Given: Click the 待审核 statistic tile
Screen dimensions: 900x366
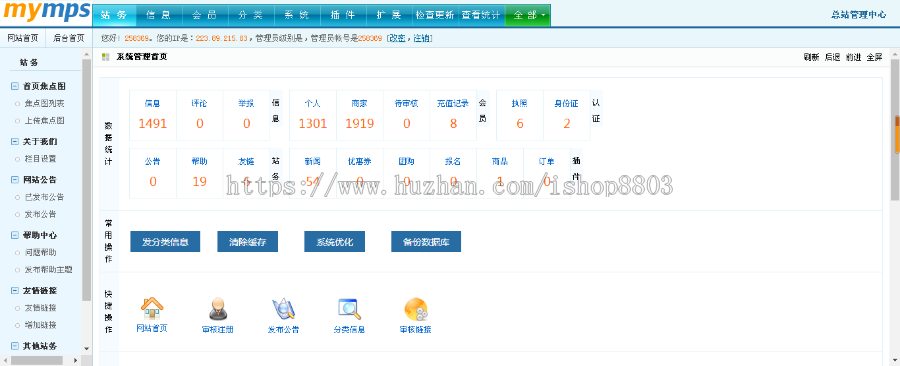Looking at the screenshot, I should click(x=406, y=115).
